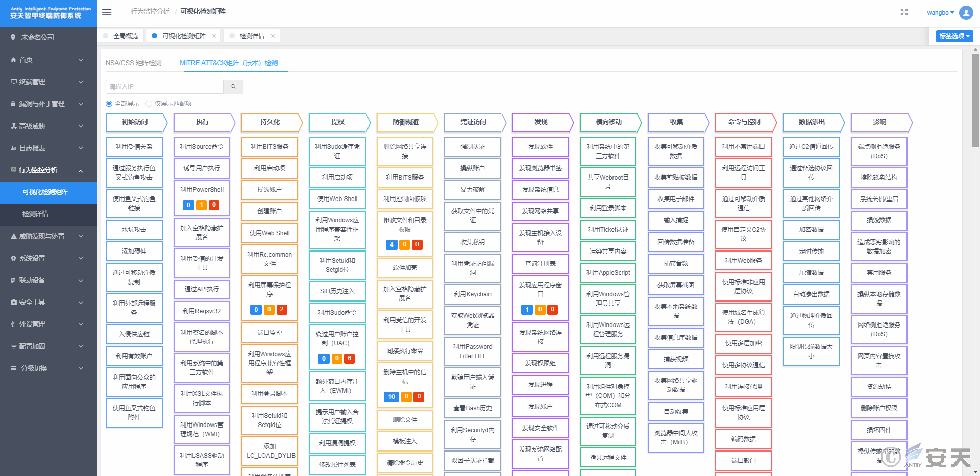This screenshot has width=980, height=476.
Task: Open the 标签选项 dropdown
Action: point(954,36)
